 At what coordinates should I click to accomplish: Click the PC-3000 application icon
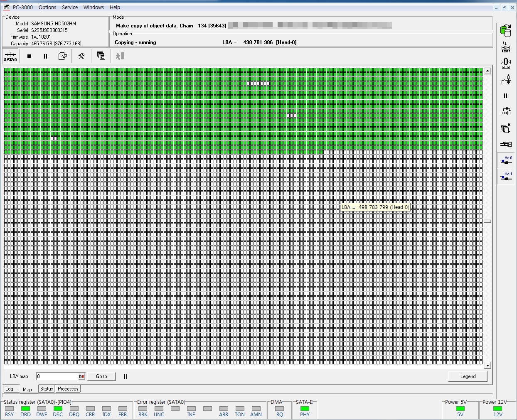pos(6,7)
